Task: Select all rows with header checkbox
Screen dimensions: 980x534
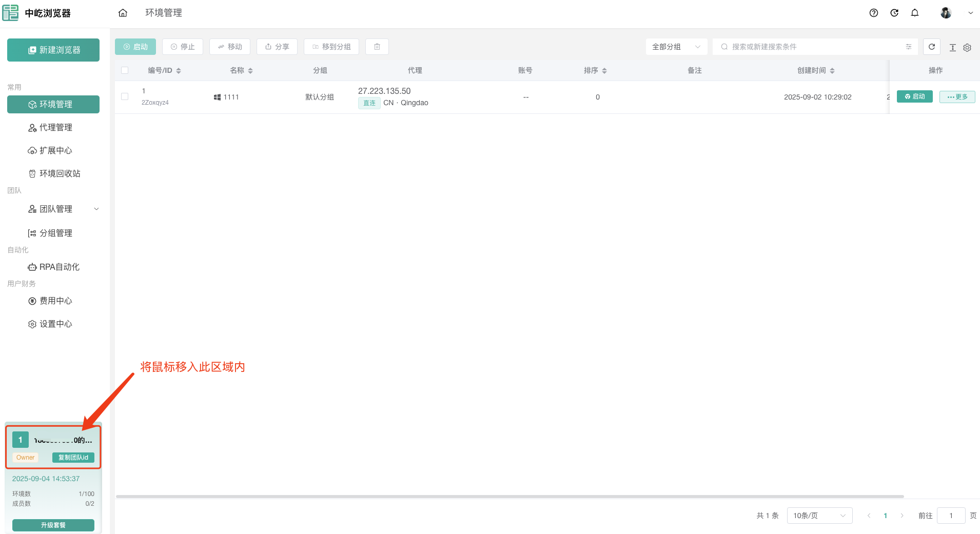Action: (125, 70)
